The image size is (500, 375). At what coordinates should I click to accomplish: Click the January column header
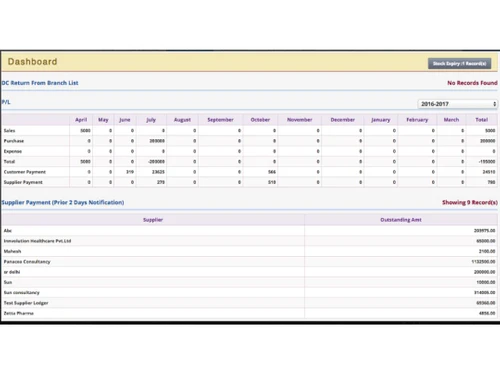click(x=381, y=120)
